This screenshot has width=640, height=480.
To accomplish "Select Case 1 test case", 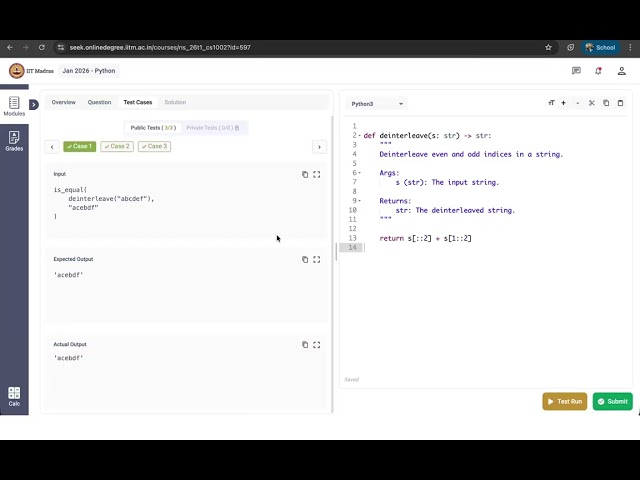I will coord(80,147).
